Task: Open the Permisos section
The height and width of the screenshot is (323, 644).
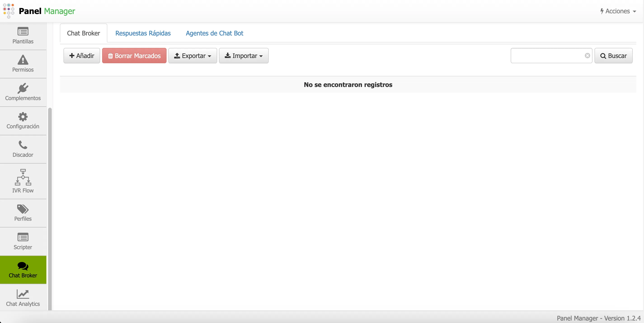Action: coord(23,64)
